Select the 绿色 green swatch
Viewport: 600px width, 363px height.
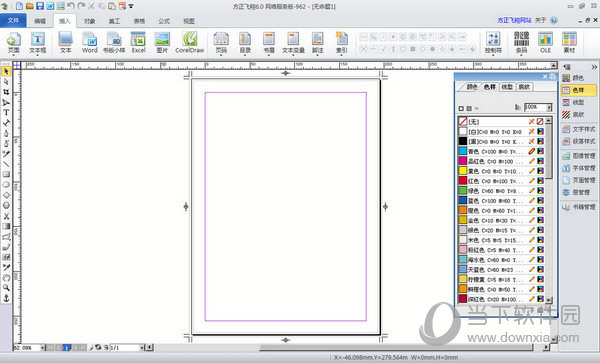tap(501, 191)
